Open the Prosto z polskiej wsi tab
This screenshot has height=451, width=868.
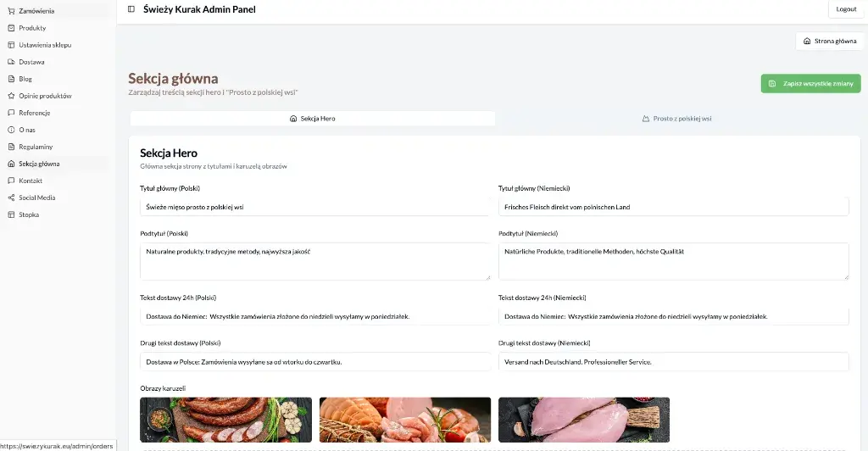pyautogui.click(x=676, y=119)
